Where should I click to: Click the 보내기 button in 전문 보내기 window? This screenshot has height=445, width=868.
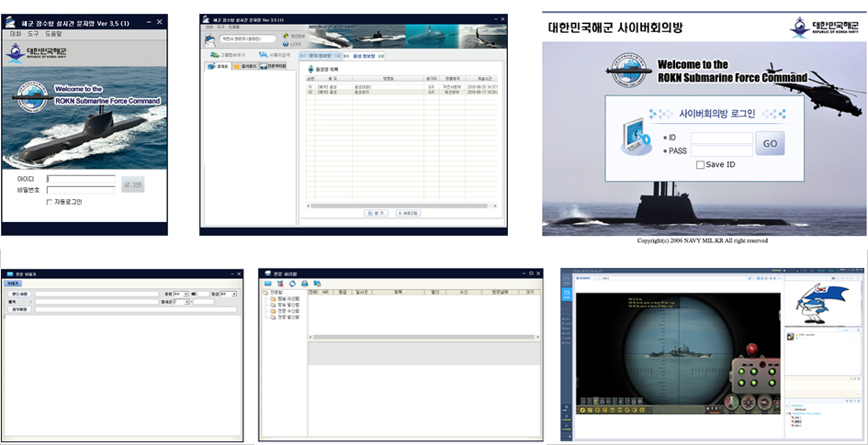[x=12, y=283]
